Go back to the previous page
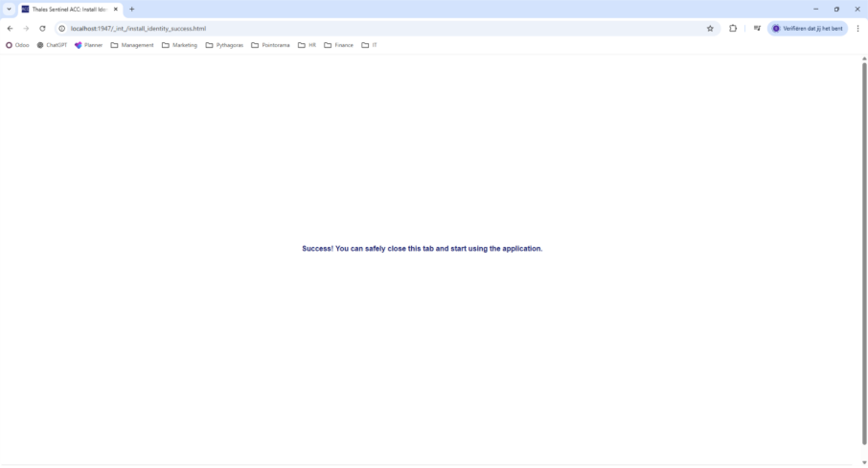Image resolution: width=868 pixels, height=468 pixels. pos(10,28)
